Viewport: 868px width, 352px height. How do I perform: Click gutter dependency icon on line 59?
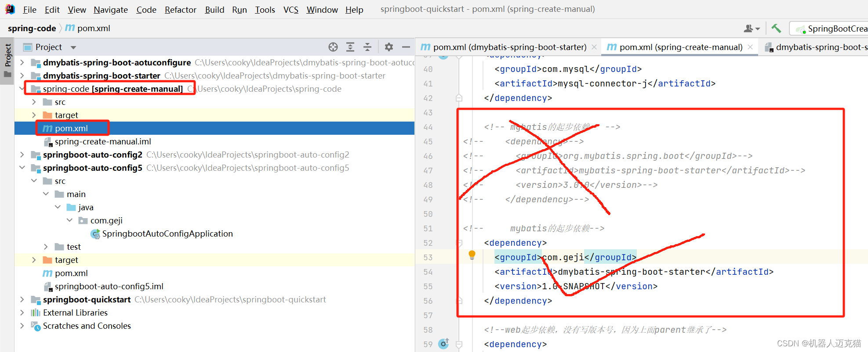tap(444, 344)
